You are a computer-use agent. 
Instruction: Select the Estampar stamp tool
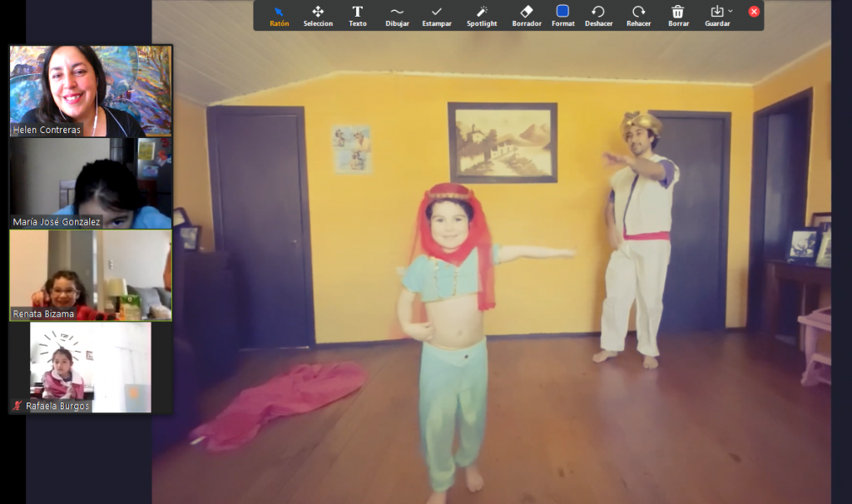tap(437, 15)
